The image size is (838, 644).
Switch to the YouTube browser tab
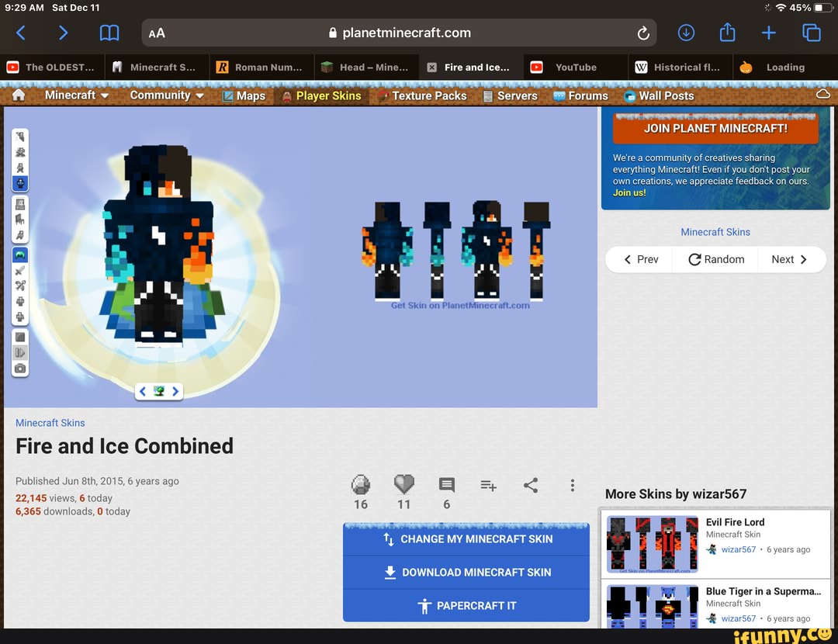coord(575,68)
